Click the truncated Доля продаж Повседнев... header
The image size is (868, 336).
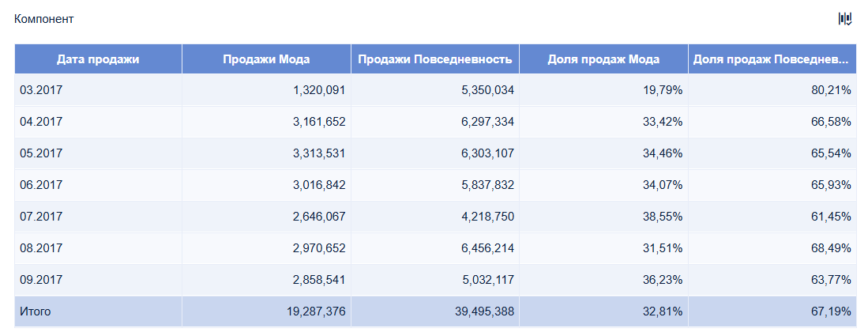[x=771, y=59]
